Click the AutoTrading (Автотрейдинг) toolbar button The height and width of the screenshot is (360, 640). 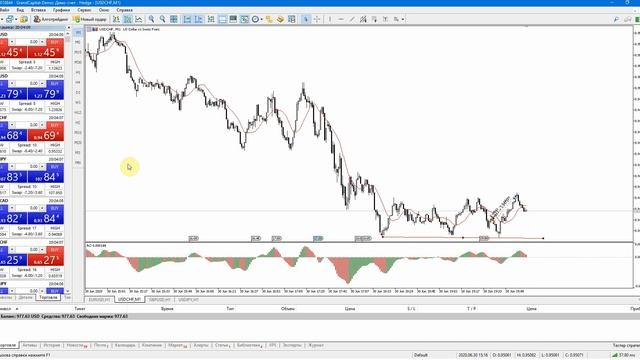point(51,19)
